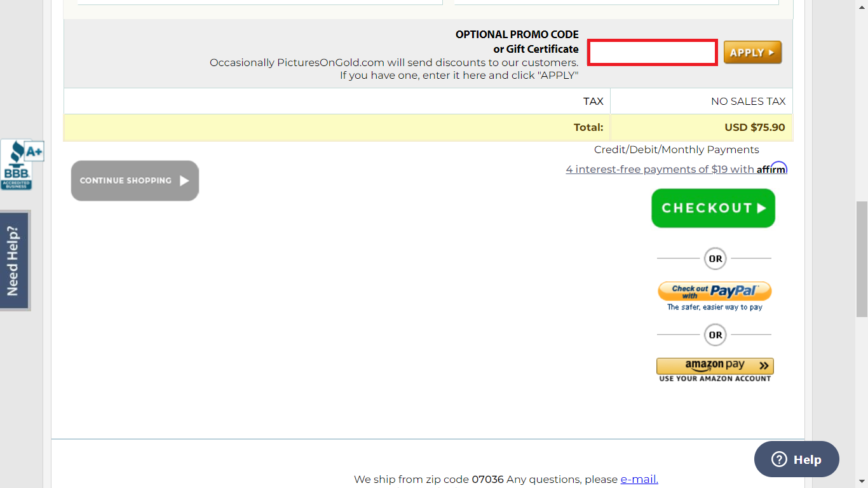Open the e-mail contact link
Screen dimensions: 868x488
tap(639, 479)
